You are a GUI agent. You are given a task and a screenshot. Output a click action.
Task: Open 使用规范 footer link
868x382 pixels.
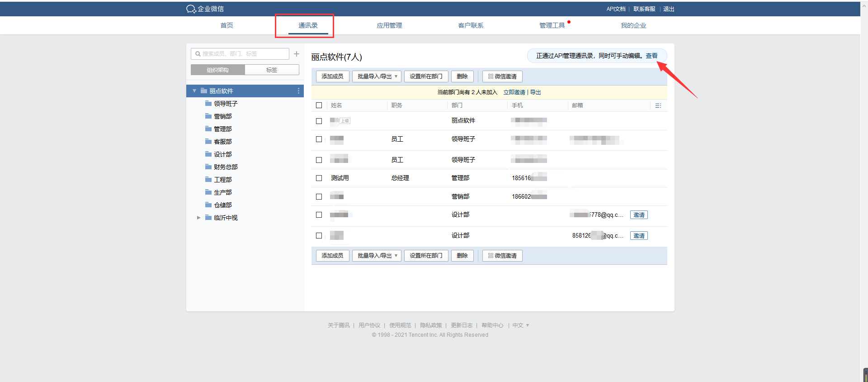click(x=400, y=325)
